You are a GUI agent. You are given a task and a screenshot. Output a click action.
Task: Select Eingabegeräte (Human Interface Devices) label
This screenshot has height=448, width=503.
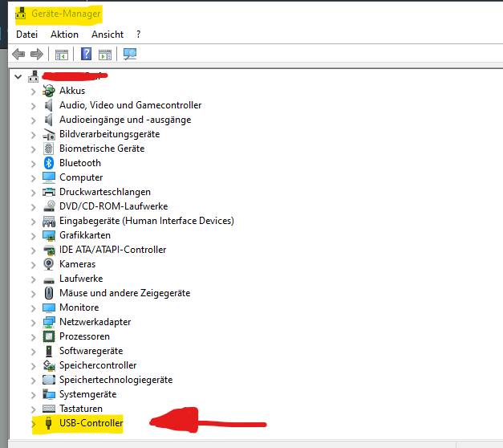[x=147, y=221]
